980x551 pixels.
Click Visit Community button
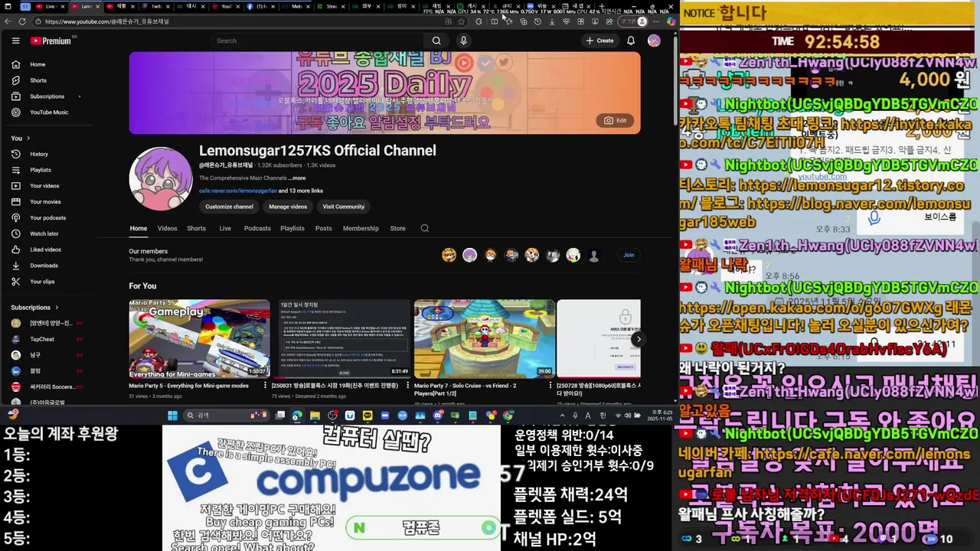[343, 207]
